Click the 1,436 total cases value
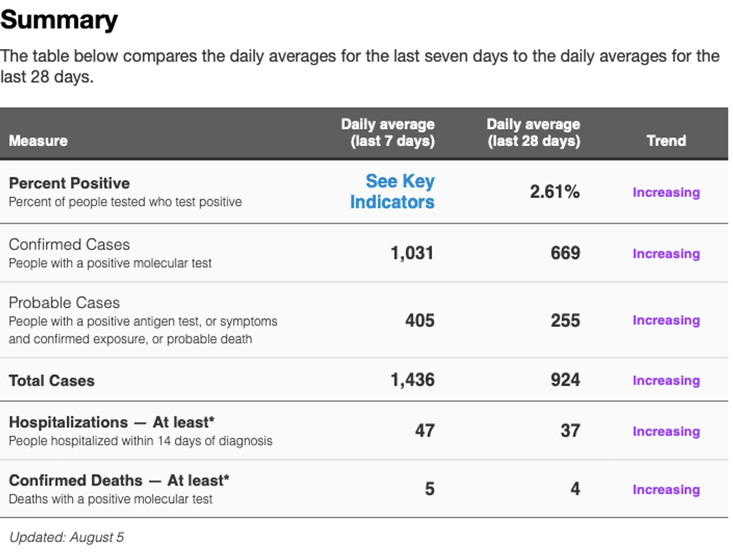This screenshot has width=733, height=560. pyautogui.click(x=413, y=380)
